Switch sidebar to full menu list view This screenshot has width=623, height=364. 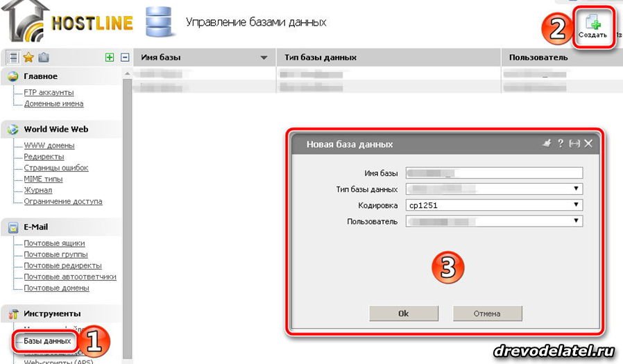pyautogui.click(x=14, y=58)
